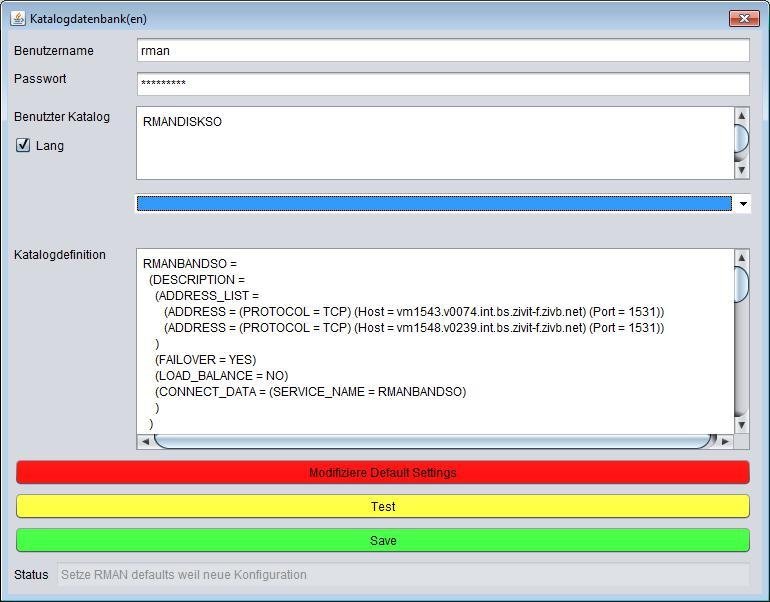Click the red Modifiziere Default Settings button
This screenshot has height=602, width=770.
click(383, 472)
